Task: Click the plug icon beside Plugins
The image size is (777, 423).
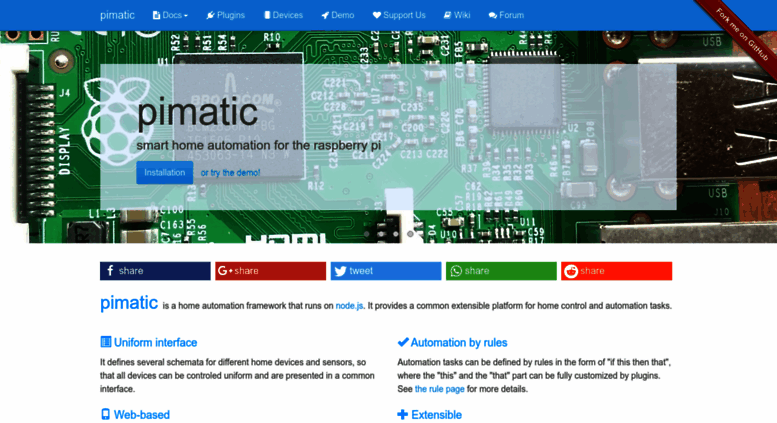Action: point(211,15)
